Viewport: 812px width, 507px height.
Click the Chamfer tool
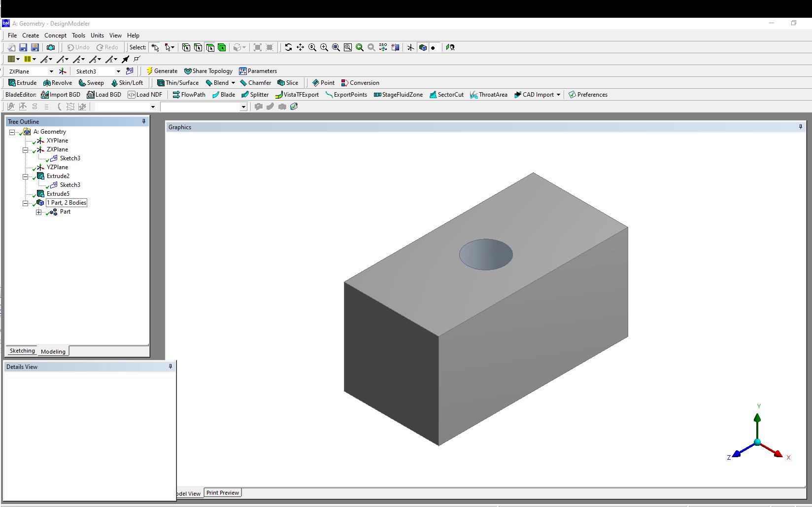(255, 83)
